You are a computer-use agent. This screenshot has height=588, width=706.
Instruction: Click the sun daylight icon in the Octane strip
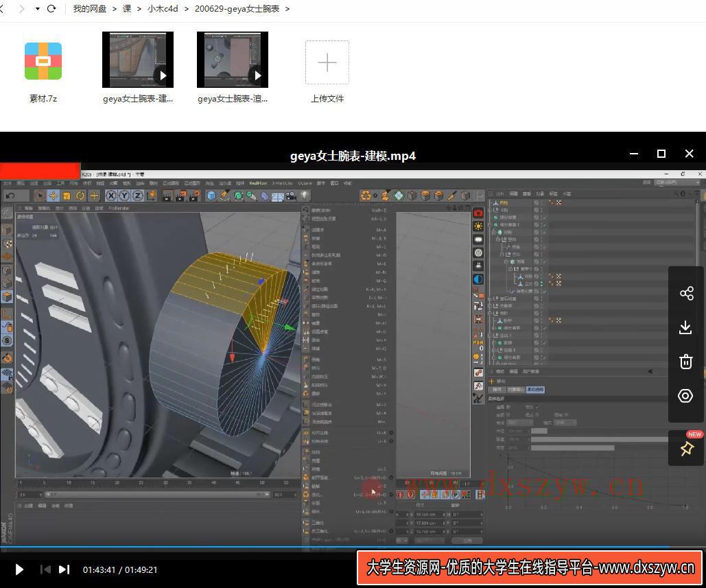[478, 226]
